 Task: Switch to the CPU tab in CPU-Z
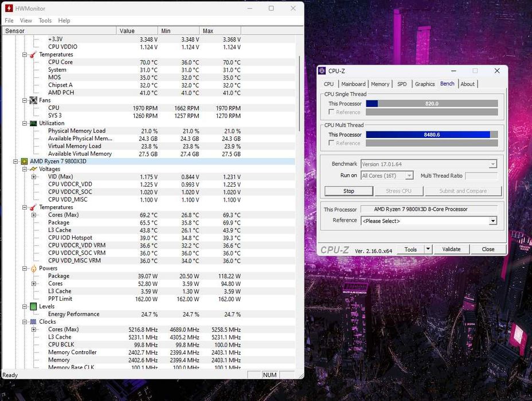(x=328, y=84)
